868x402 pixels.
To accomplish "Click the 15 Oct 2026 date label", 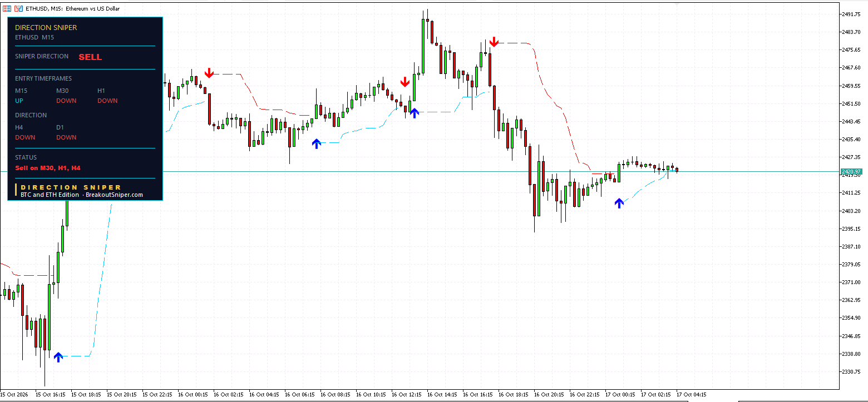I will [14, 394].
